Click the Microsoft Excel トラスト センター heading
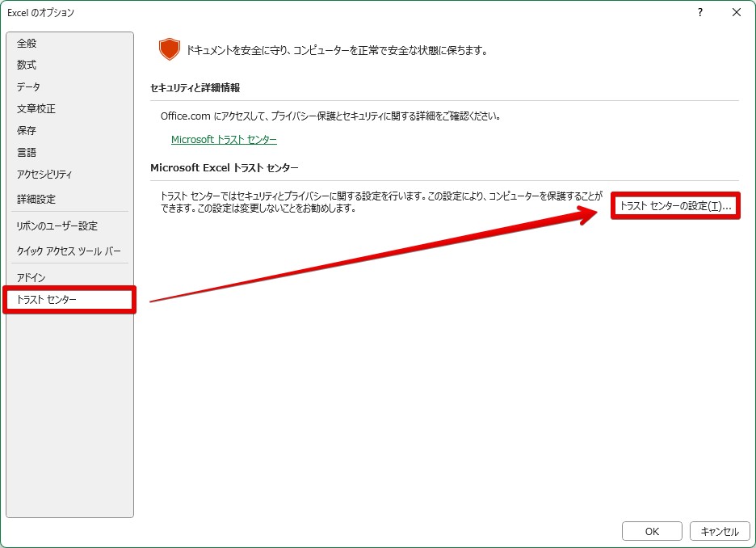Viewport: 756px width, 548px height. (x=225, y=168)
